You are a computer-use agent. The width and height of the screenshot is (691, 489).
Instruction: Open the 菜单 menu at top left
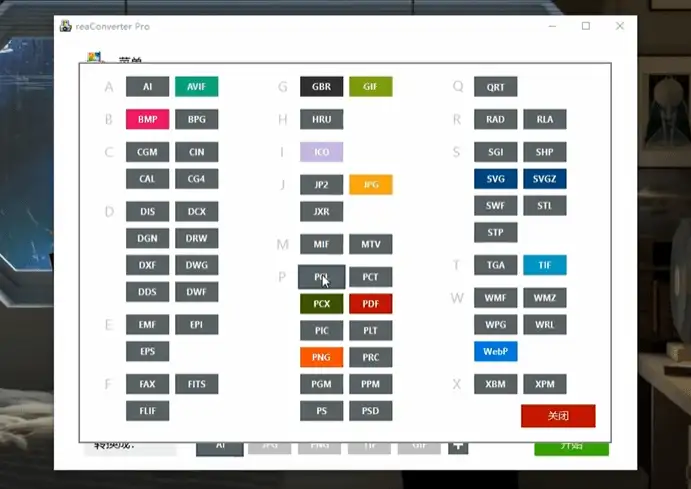pyautogui.click(x=130, y=60)
